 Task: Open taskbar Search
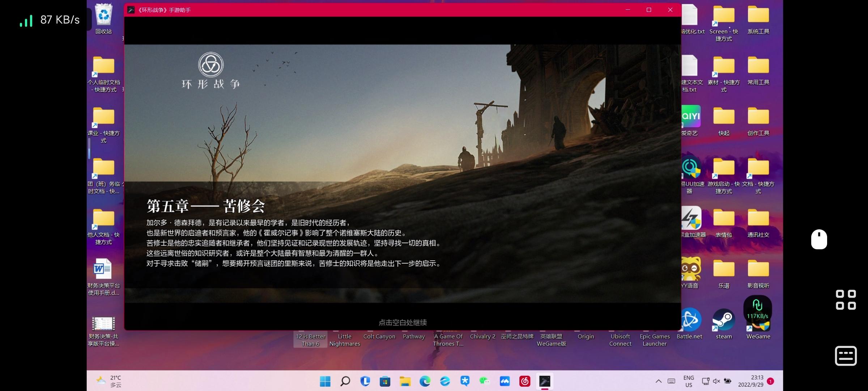[x=345, y=381]
